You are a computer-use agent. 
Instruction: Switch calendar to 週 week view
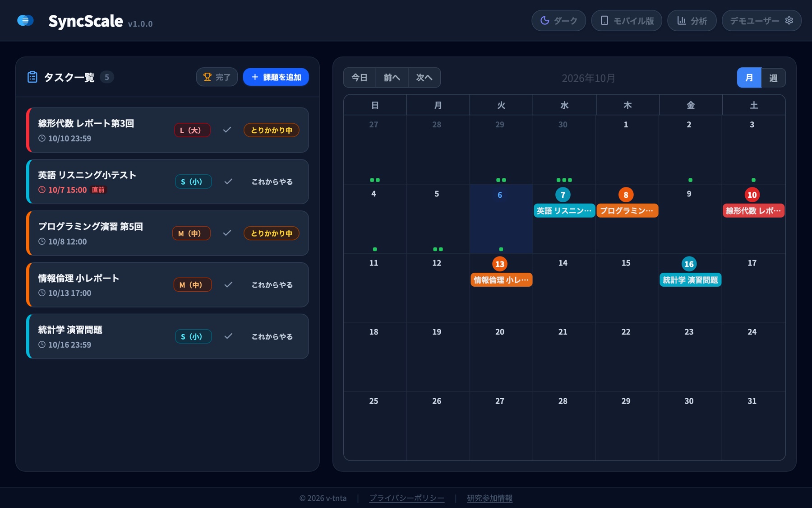point(773,78)
